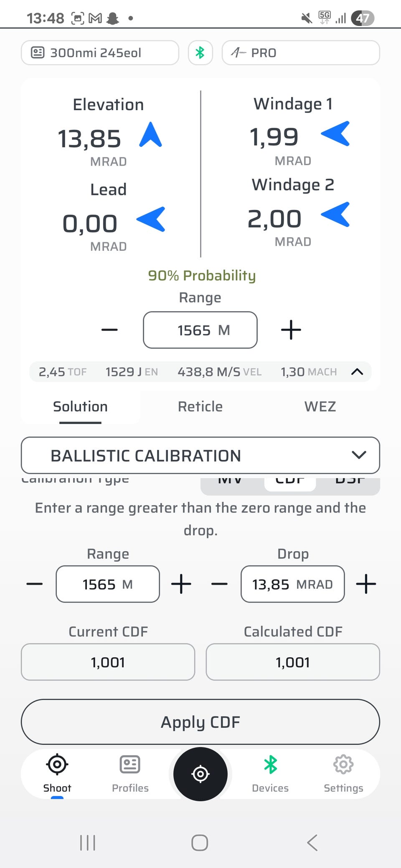
Task: Edit the 1565 M main range field
Action: tap(200, 330)
